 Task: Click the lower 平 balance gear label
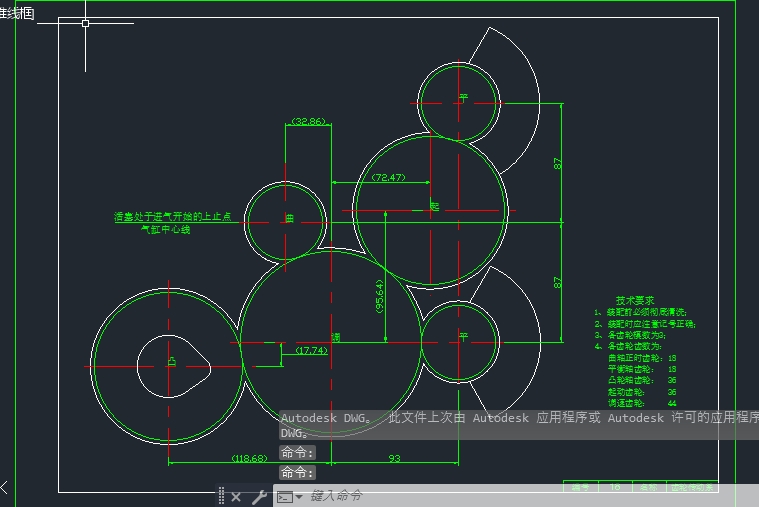(463, 337)
